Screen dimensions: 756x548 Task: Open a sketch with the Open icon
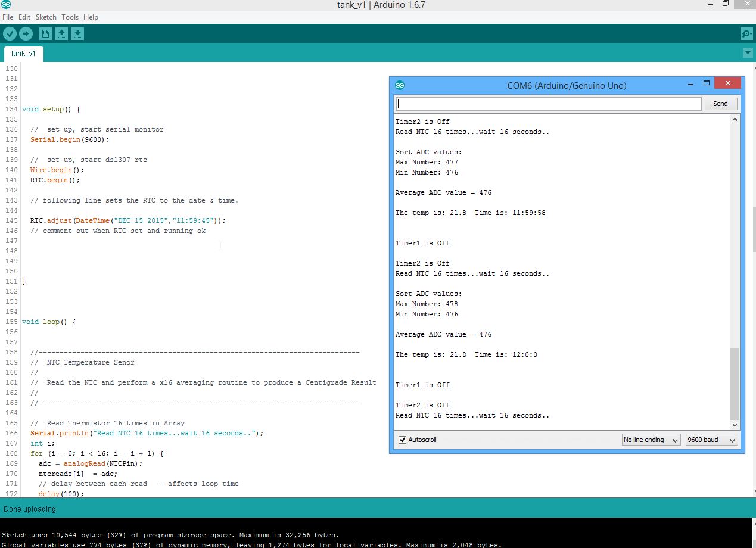[62, 33]
